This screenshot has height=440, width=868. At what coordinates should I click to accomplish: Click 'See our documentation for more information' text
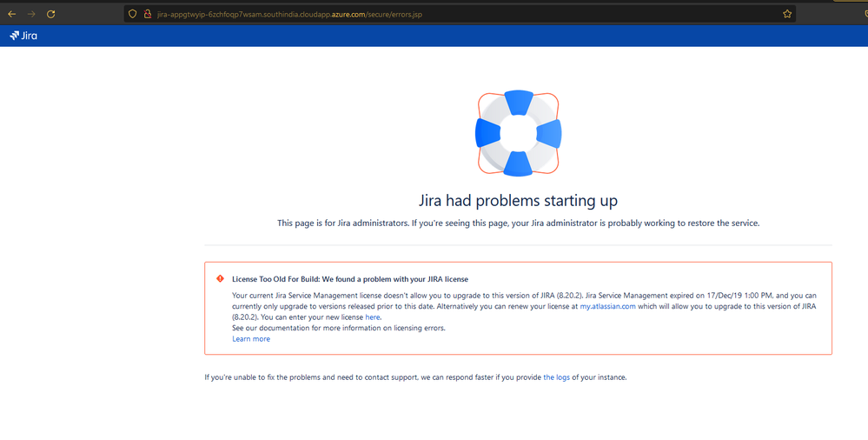click(339, 328)
